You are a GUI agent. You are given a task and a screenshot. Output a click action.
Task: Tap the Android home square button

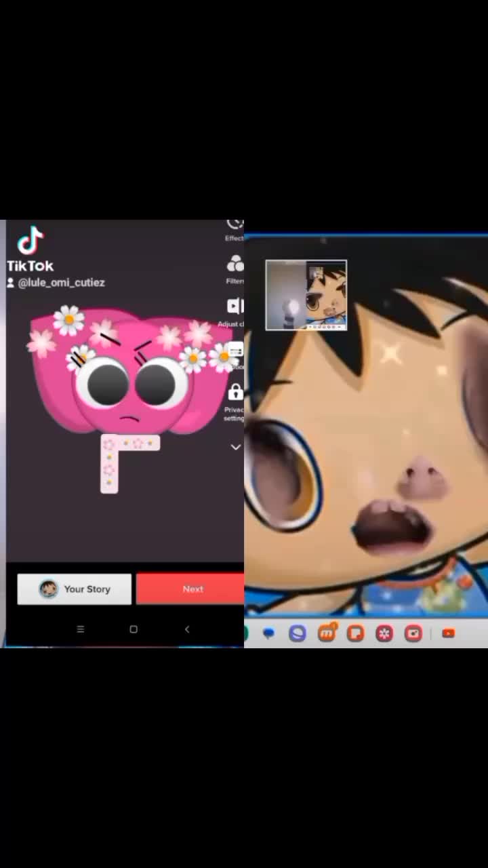tap(134, 629)
